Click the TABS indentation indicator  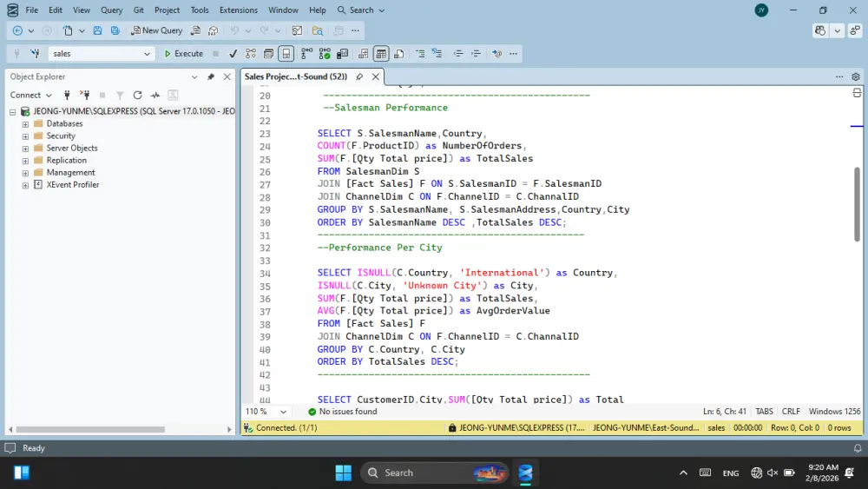point(764,412)
